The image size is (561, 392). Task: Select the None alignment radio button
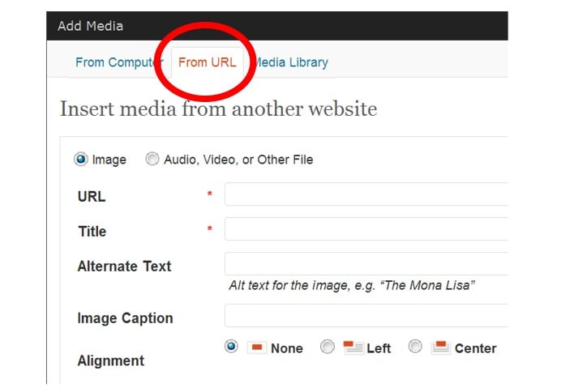231,347
